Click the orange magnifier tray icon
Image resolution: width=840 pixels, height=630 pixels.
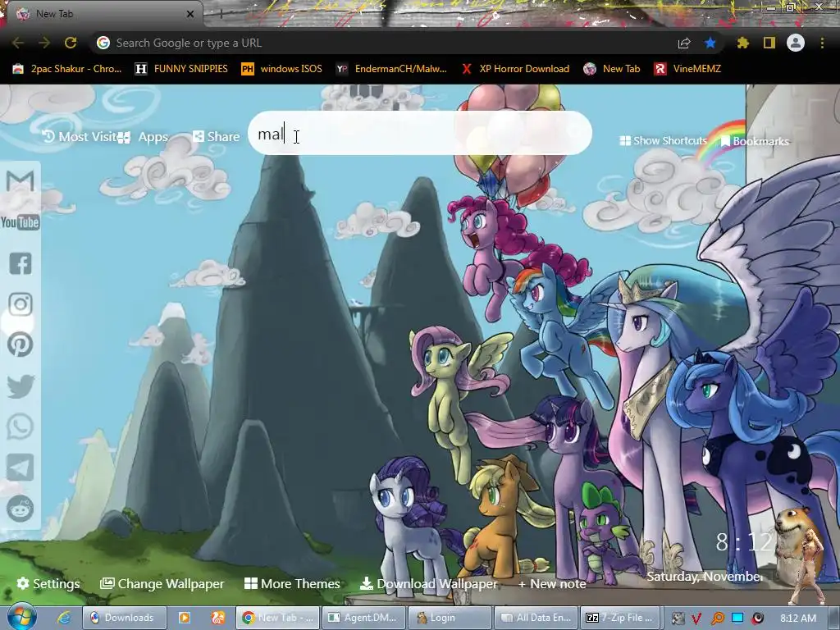(717, 619)
